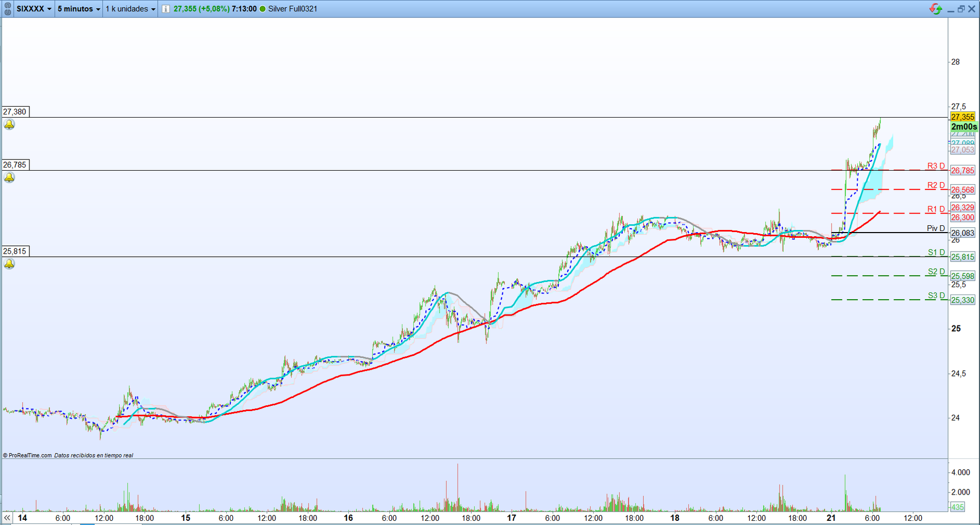Click the 26,329 price tag on the axis
The height and width of the screenshot is (525, 980).
(963, 207)
